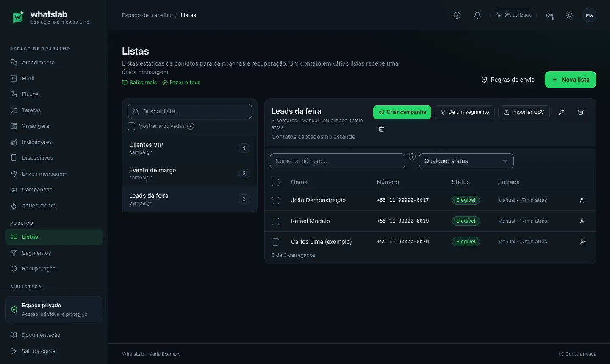Go to Funil in the sidebar
610x364 pixels.
54,78
